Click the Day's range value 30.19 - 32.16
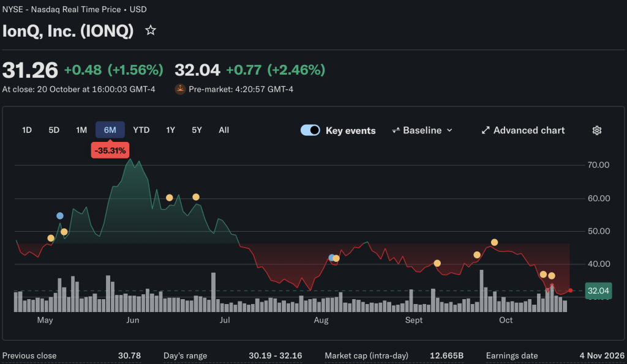The height and width of the screenshot is (364, 627). [x=275, y=355]
